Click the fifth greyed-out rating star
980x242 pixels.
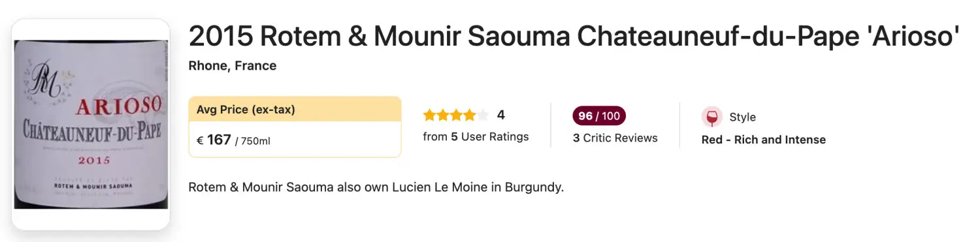point(482,115)
